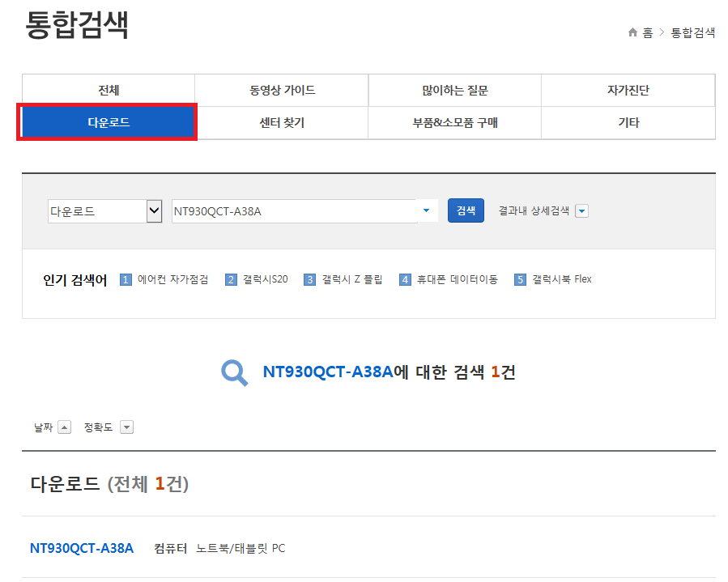The image size is (728, 582).
Task: Expand 결과내 상세검색 options arrow
Action: tap(581, 211)
